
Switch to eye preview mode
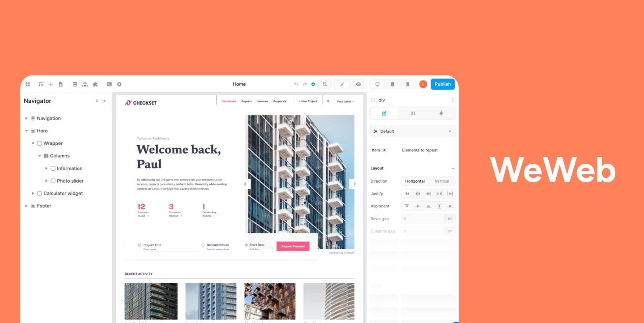(x=358, y=84)
